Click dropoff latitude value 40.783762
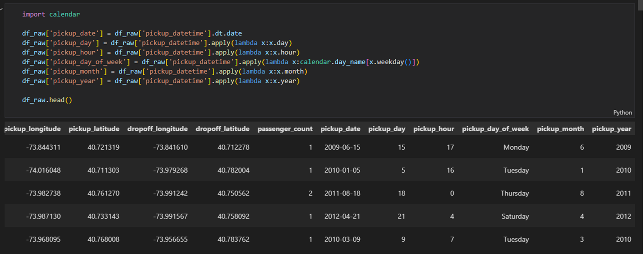Image resolution: width=644 pixels, height=254 pixels. 233,239
